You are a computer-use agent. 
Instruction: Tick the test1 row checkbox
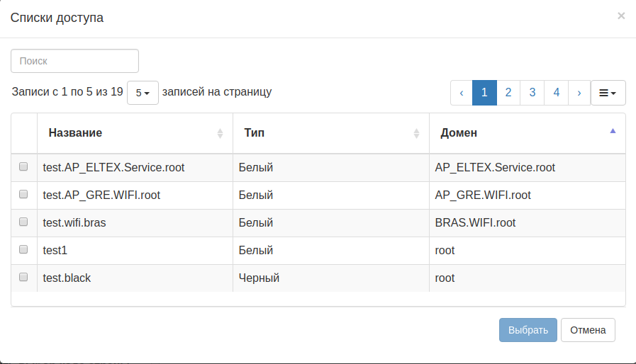click(23, 250)
